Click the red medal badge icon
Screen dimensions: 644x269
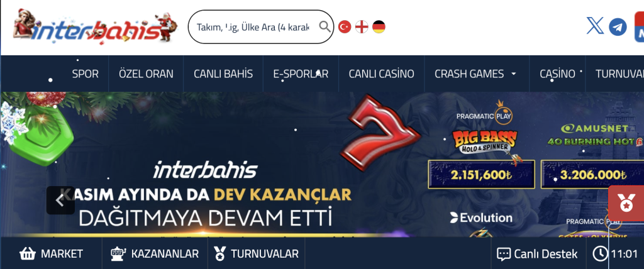tap(626, 204)
